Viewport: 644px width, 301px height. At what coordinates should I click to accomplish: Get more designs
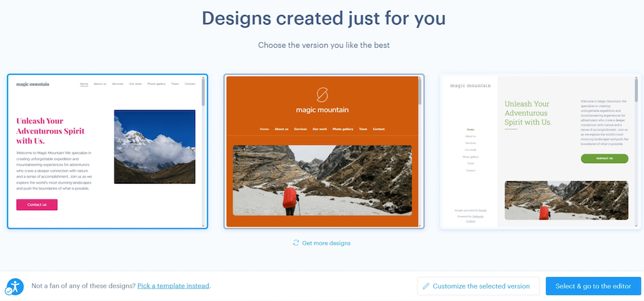(322, 243)
